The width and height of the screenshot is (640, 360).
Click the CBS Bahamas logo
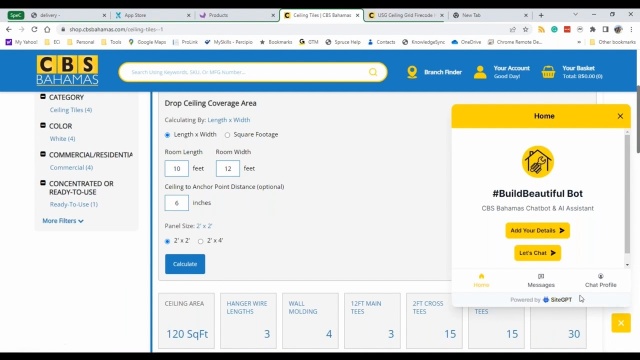67,70
